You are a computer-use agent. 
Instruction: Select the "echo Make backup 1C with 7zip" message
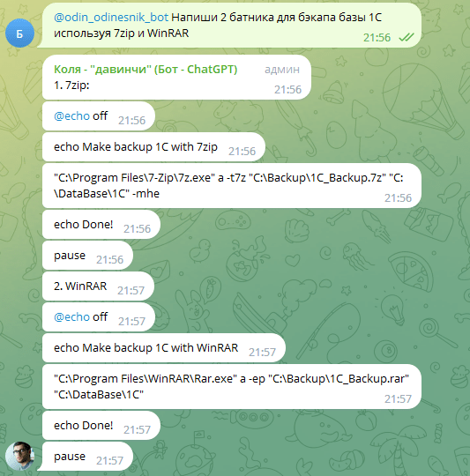point(153,147)
